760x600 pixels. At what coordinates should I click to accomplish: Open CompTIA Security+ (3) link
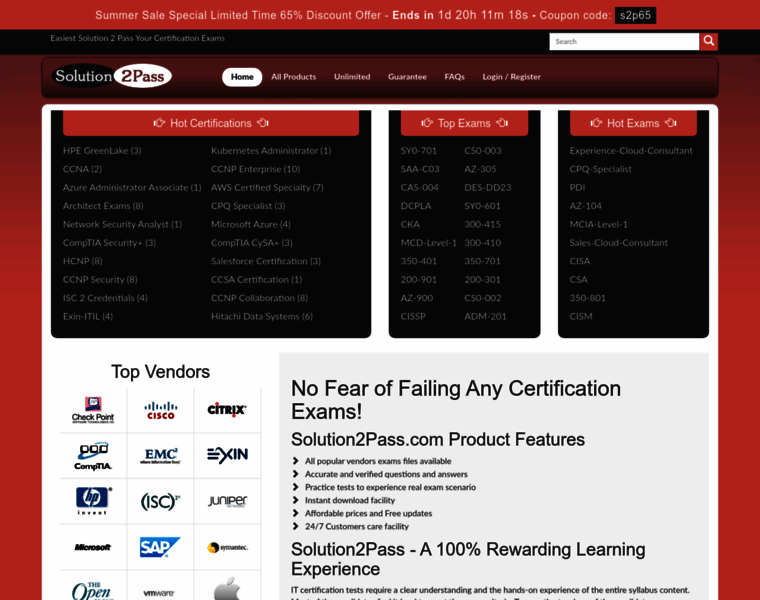click(110, 243)
